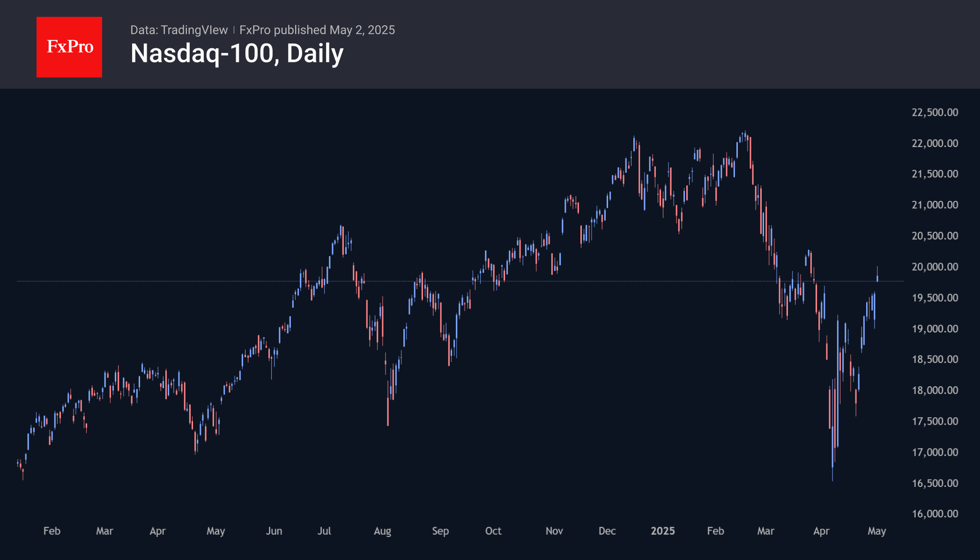980x560 pixels.
Task: Select the Oct label on the time axis
Action: (x=493, y=531)
